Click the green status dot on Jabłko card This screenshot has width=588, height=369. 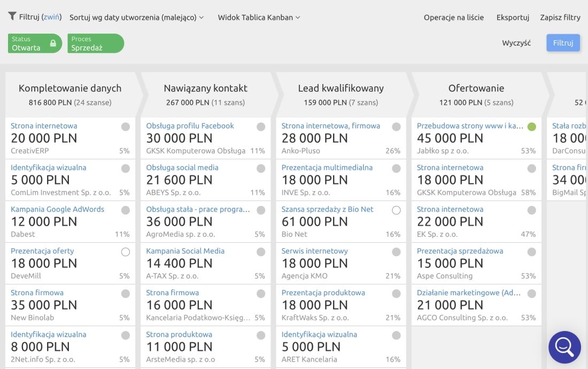531,127
